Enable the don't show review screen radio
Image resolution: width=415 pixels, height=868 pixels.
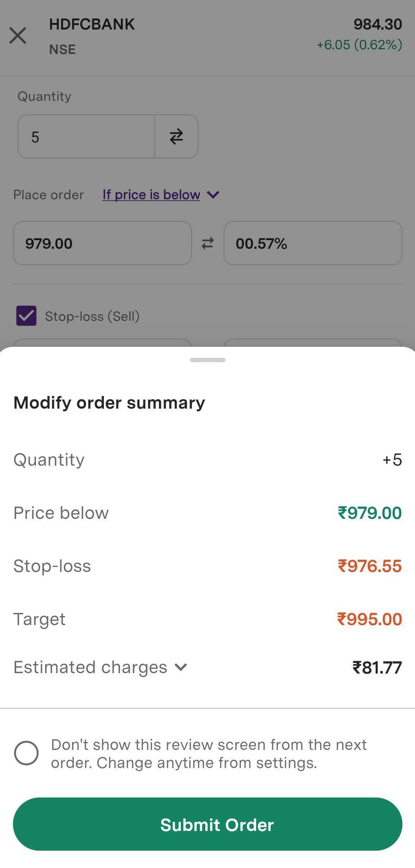click(x=26, y=753)
